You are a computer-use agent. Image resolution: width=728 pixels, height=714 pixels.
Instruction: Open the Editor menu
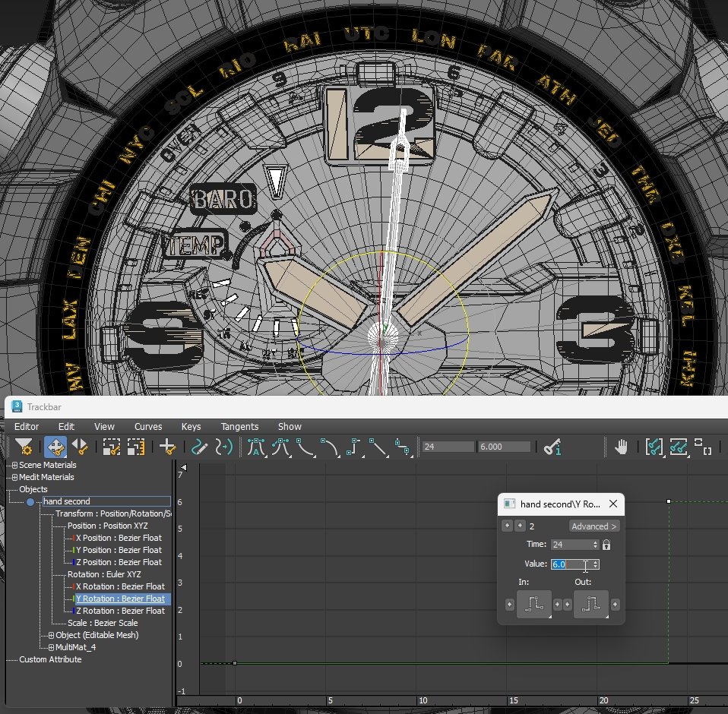[27, 426]
